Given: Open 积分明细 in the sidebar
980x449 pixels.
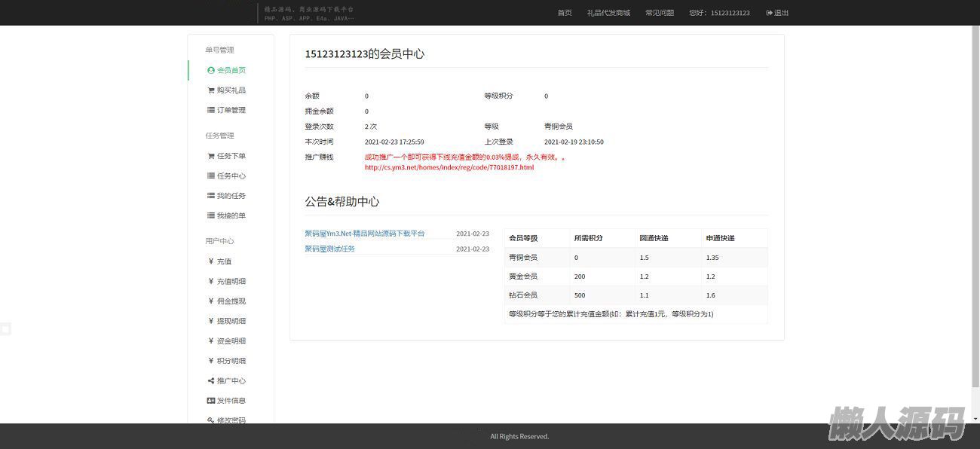Looking at the screenshot, I should click(231, 361).
